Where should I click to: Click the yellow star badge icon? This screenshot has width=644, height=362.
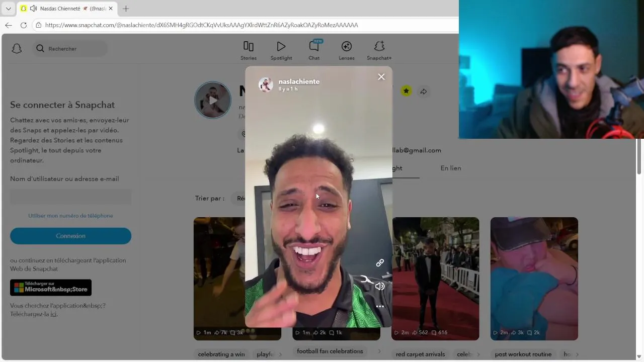coord(406,91)
